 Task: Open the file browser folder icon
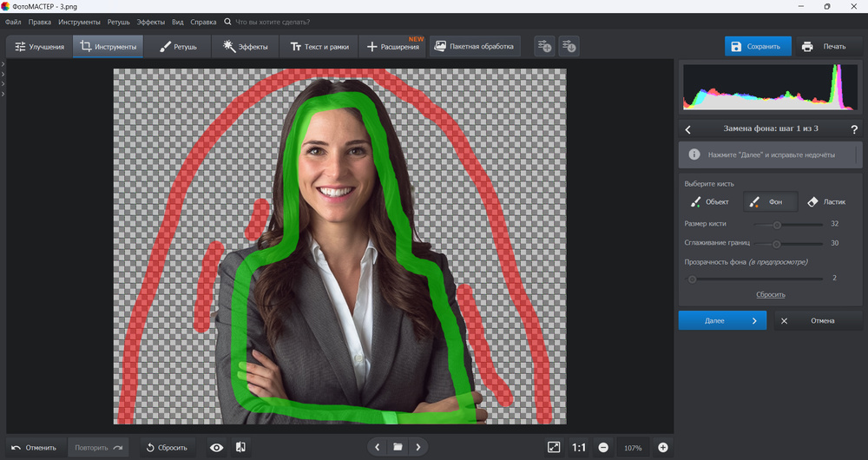click(398, 447)
